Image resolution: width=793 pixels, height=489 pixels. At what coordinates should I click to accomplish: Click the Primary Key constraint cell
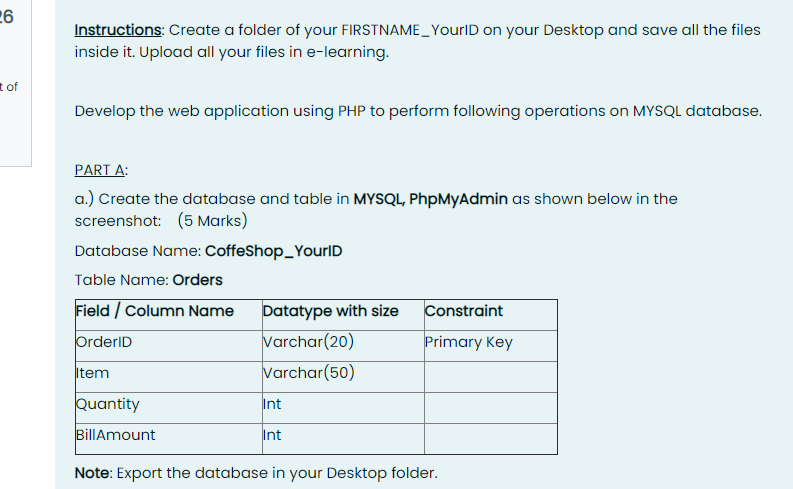(491, 346)
